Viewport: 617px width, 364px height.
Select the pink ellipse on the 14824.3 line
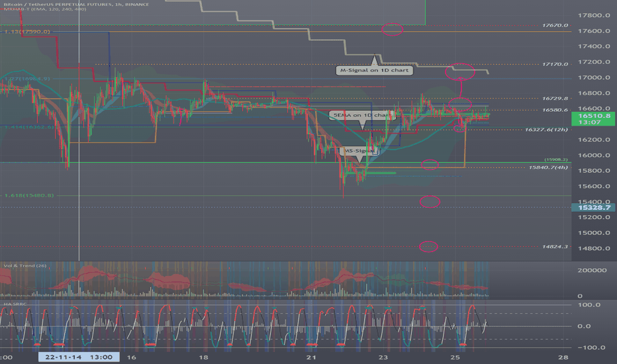point(428,247)
